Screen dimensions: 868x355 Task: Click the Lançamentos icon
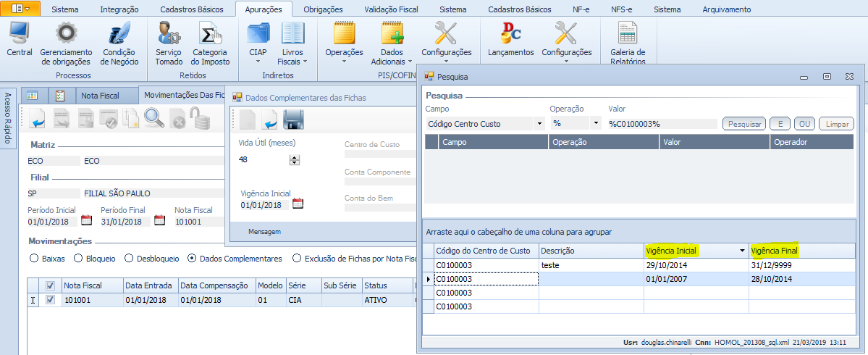tap(510, 34)
